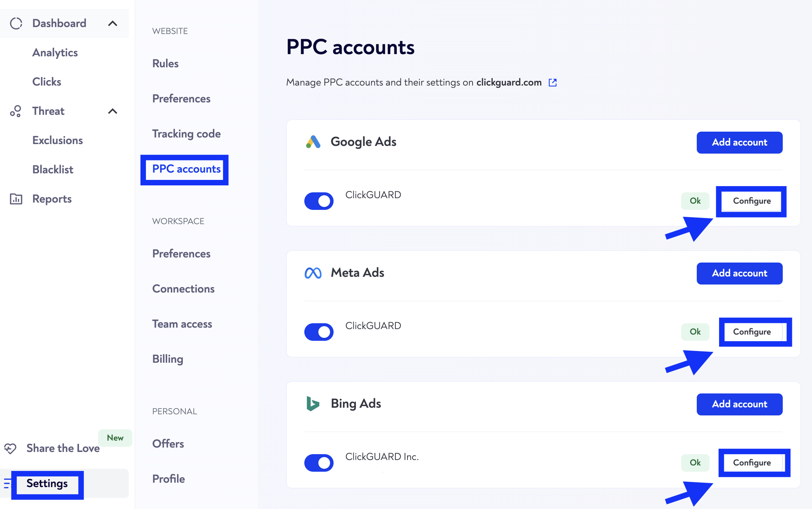This screenshot has height=509, width=812.
Task: Click the Share the Love heart icon
Action: tap(11, 448)
